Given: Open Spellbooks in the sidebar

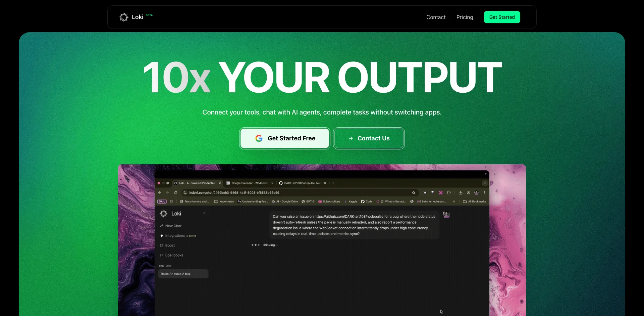Looking at the screenshot, I should pos(174,255).
